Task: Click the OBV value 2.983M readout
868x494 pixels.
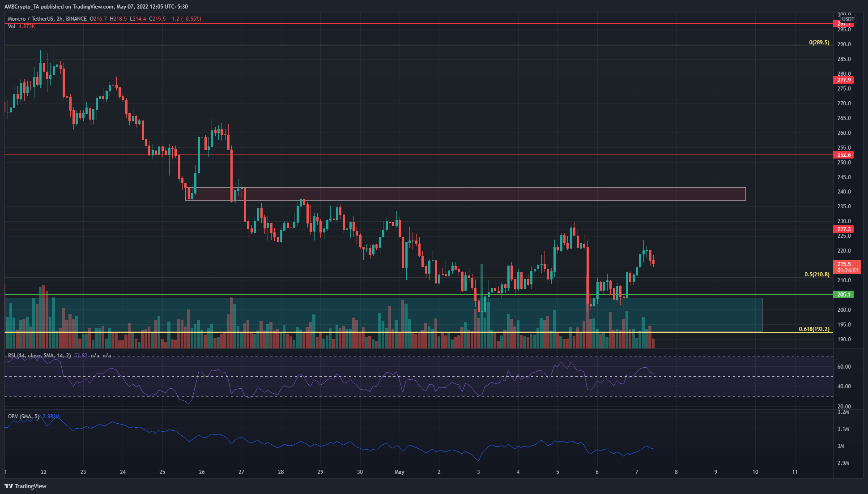Action: [51, 417]
